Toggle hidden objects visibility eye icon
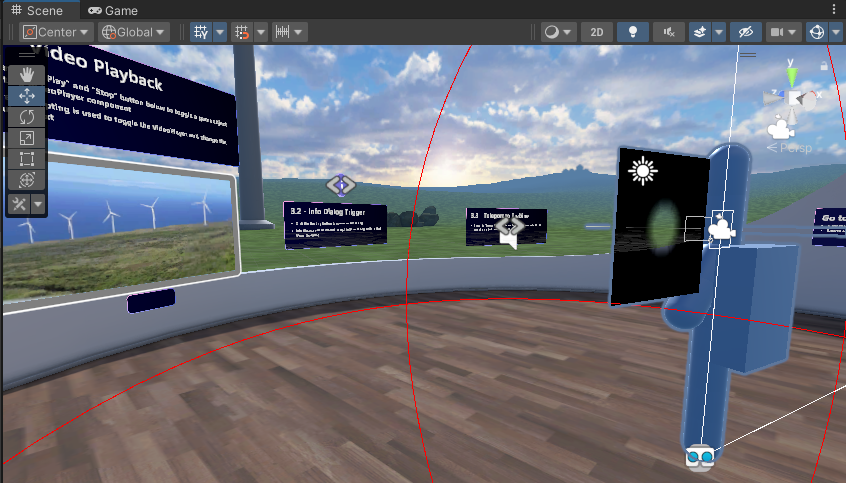846x483 pixels. point(746,32)
